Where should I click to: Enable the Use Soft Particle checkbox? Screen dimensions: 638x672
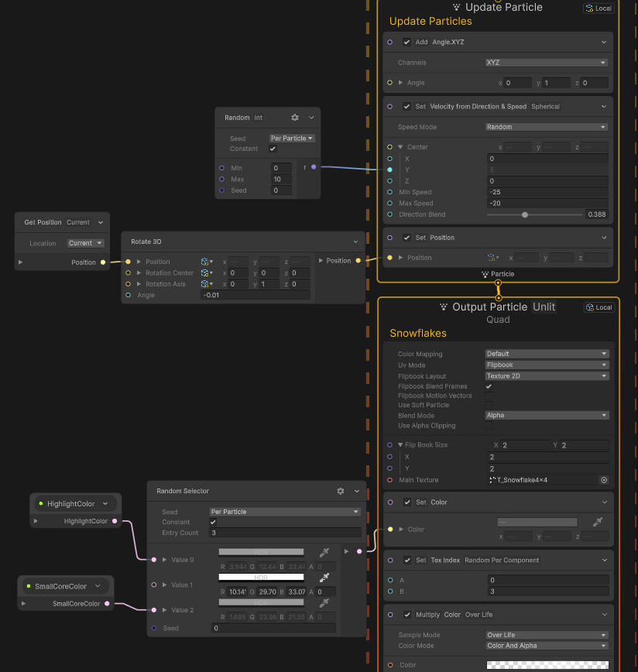489,406
